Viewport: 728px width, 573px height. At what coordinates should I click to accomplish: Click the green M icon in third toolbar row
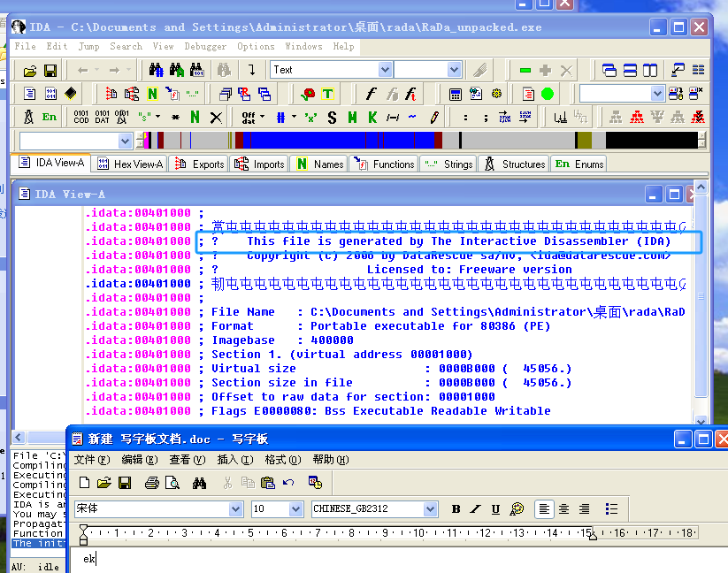[x=352, y=118]
